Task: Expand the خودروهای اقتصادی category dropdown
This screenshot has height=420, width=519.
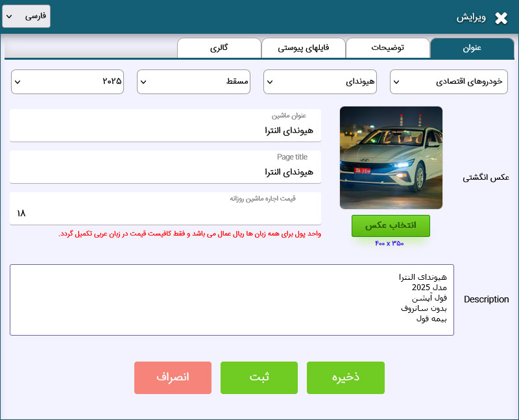Action: pos(449,82)
